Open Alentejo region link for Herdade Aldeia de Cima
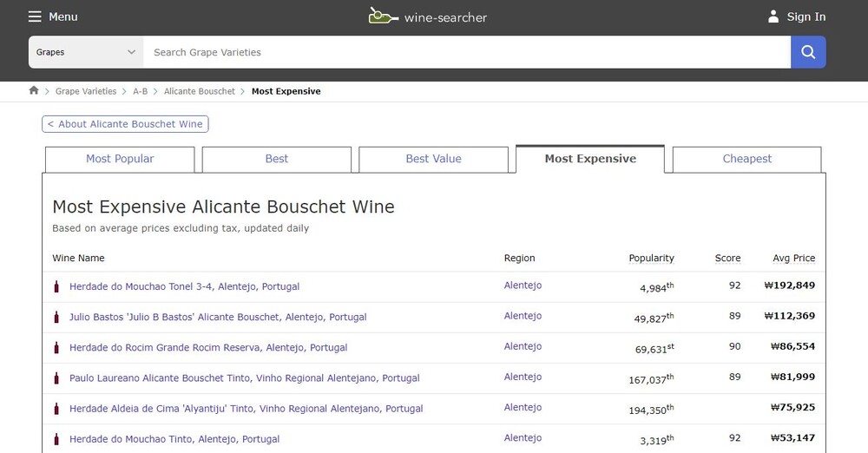Viewport: 868px width, 453px height. pos(523,408)
